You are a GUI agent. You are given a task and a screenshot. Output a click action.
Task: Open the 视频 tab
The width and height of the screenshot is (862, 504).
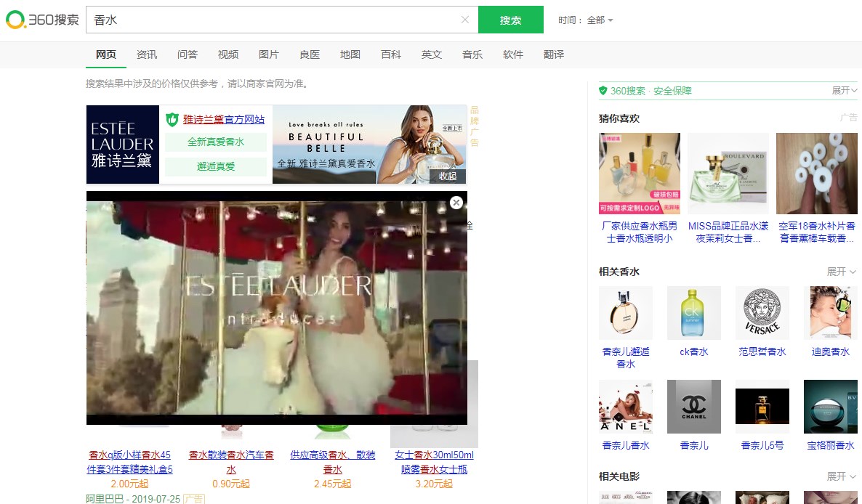click(228, 54)
